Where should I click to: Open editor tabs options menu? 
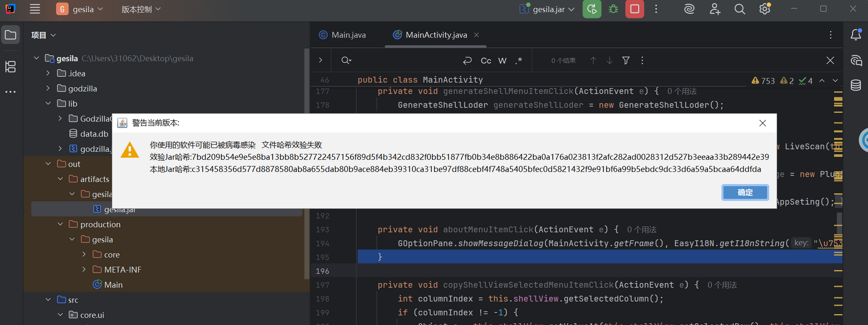tap(831, 35)
